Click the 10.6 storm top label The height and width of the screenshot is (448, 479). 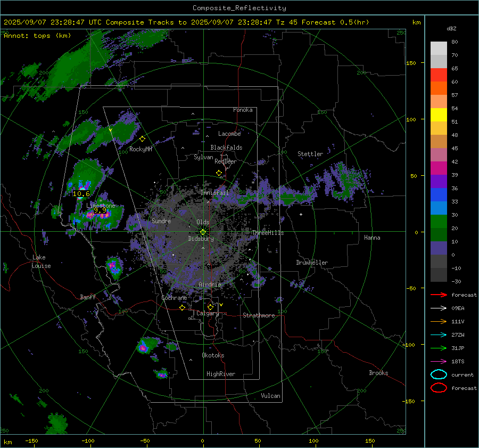point(81,193)
